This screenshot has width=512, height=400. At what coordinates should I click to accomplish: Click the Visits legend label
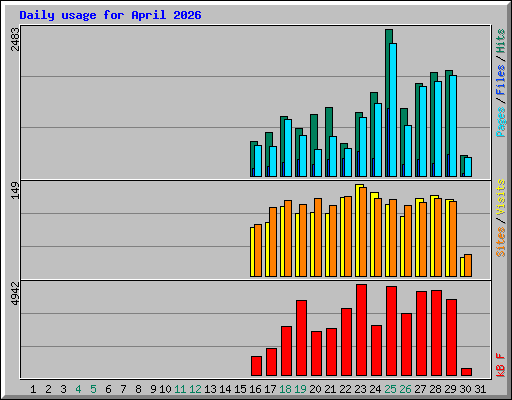500,197
